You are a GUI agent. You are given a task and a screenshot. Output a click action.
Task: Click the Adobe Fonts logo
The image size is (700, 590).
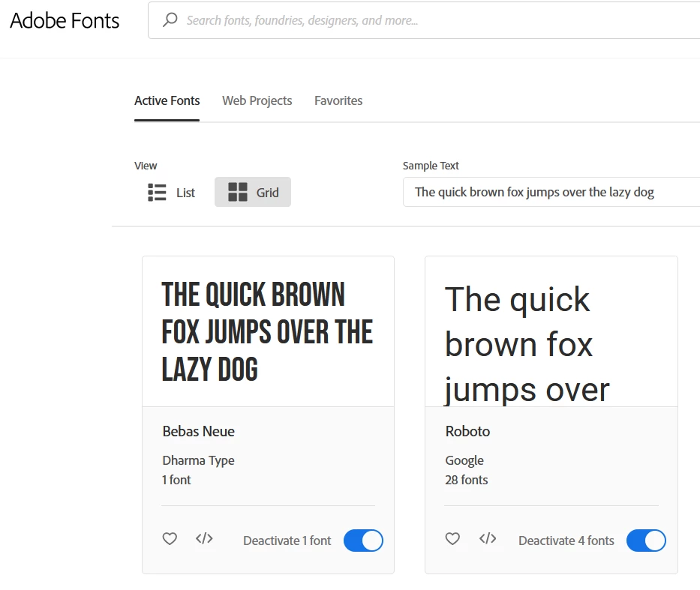click(65, 20)
